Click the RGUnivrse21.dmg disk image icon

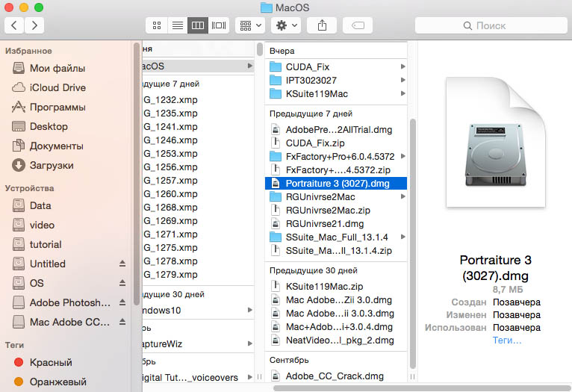click(276, 224)
